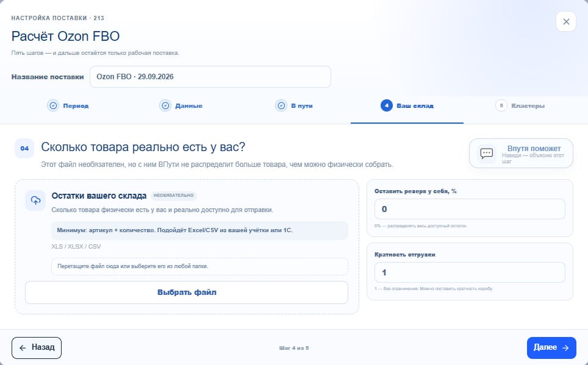Click the Остатки вашего склада heading
Image resolution: width=588 pixels, height=365 pixels.
coord(99,196)
